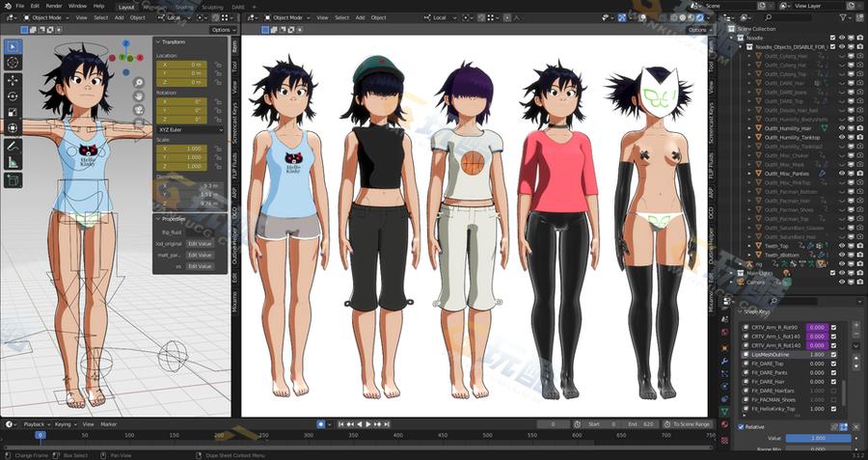Open the Object Data green triangle tab
The height and width of the screenshot is (460, 868).
click(x=724, y=412)
